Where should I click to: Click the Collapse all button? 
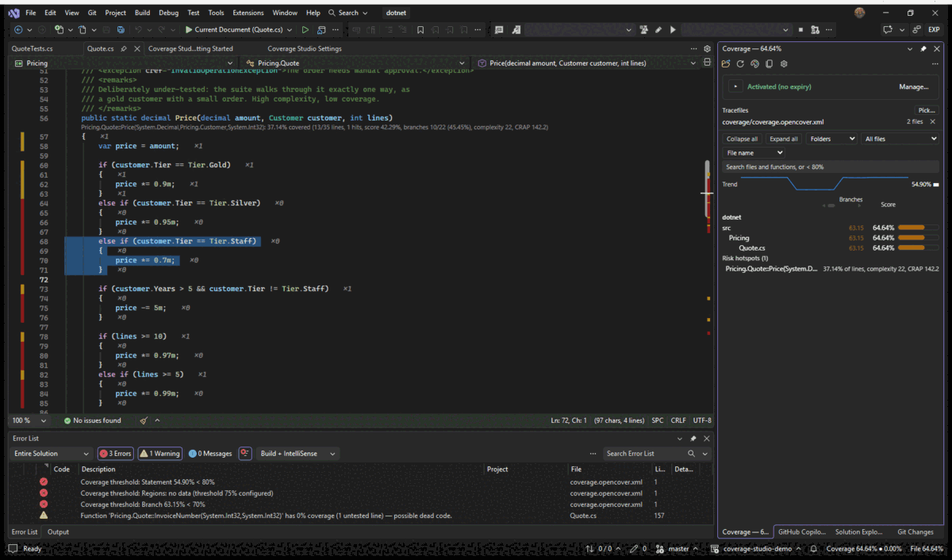pyautogui.click(x=743, y=139)
